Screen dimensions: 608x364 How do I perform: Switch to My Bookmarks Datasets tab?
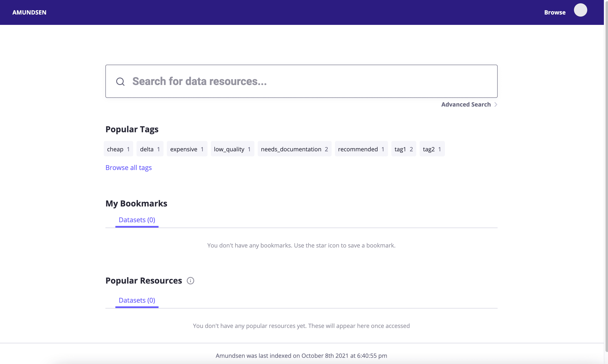point(137,220)
